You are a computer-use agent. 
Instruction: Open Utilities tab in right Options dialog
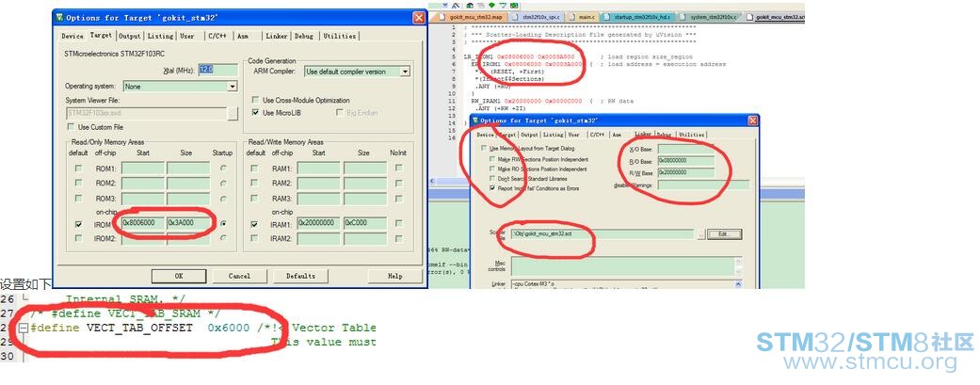click(x=691, y=135)
